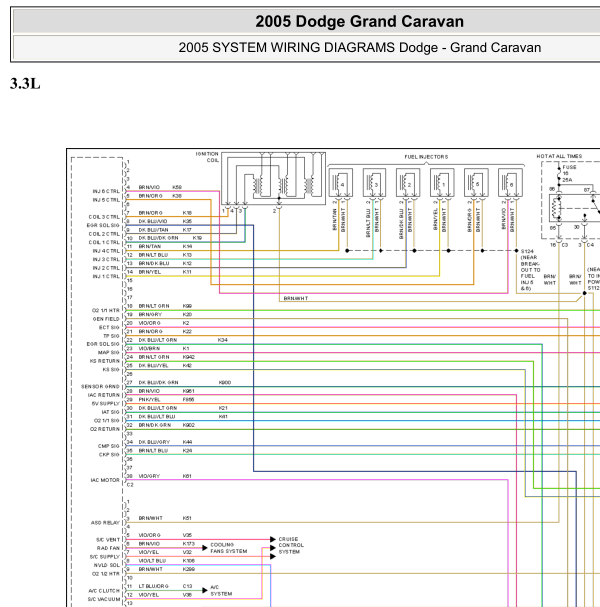The height and width of the screenshot is (607, 600).
Task: Click the 'O2 1/1 HTR' pin label
Action: (x=106, y=310)
